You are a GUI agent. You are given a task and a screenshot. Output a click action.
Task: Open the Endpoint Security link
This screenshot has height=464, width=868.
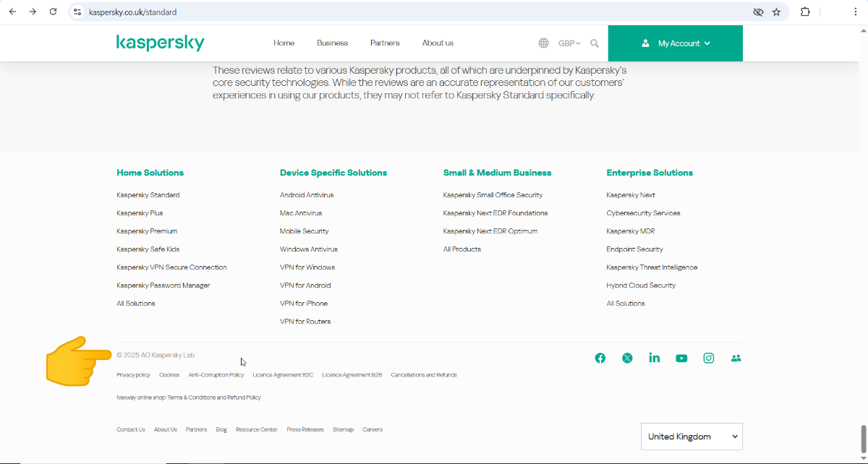pos(634,249)
